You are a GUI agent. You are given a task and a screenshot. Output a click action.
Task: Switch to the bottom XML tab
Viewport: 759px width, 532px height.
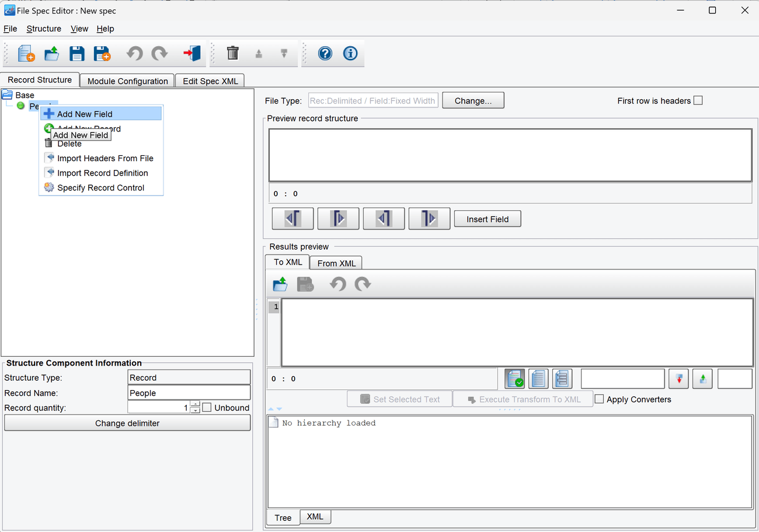coord(315,516)
